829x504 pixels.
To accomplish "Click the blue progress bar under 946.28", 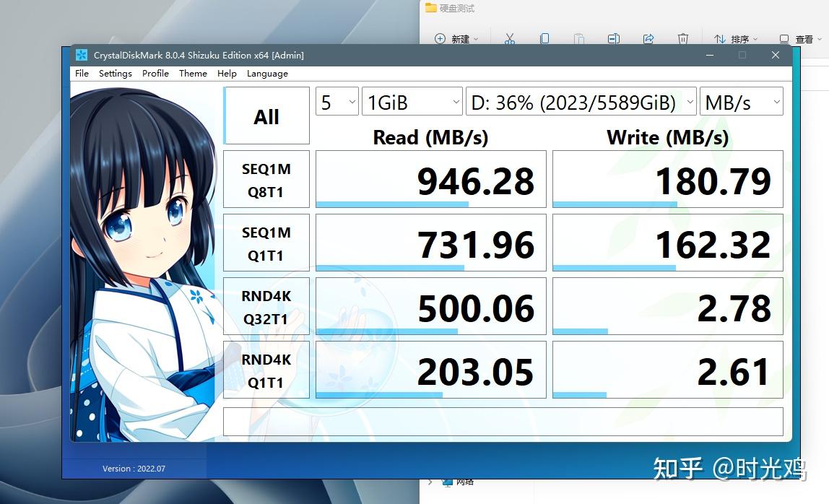I will click(x=394, y=204).
